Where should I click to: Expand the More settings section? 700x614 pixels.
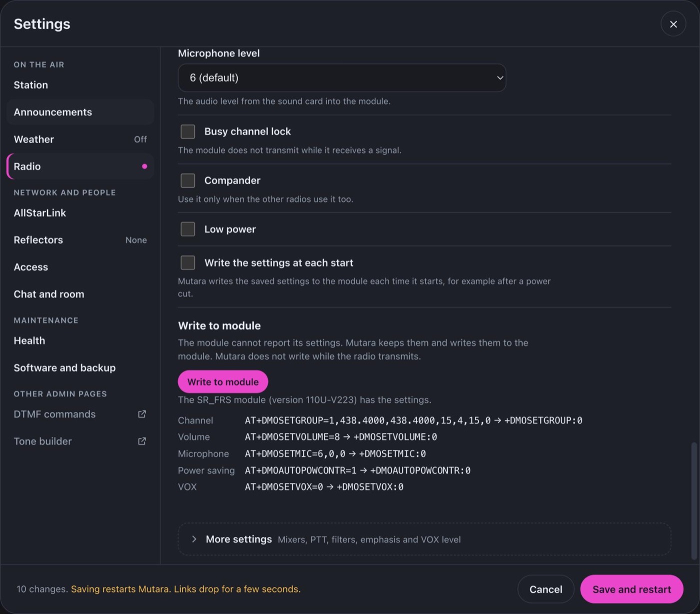coord(424,539)
